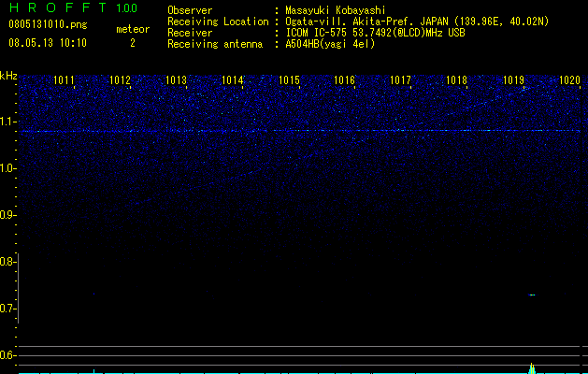Click the 0.6 kHz axis label
Viewport: 588px width, 374px height.
(x=7, y=355)
